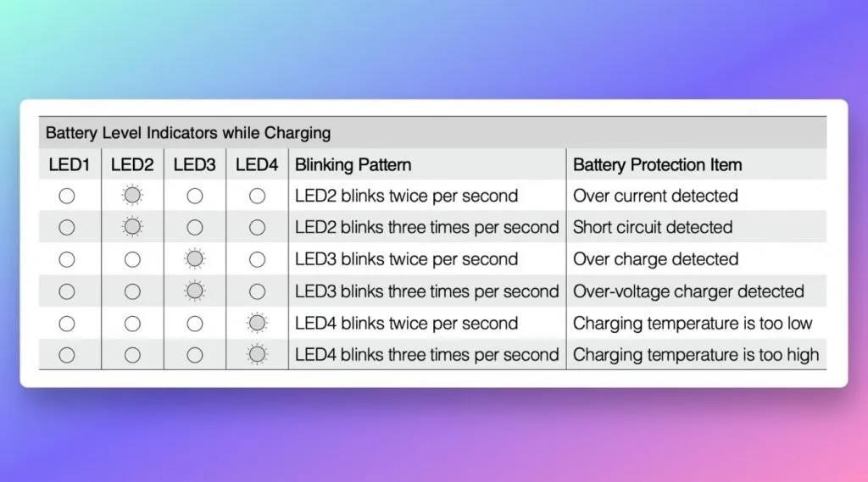Click 'Over-voltage charger detected' cell

[688, 291]
